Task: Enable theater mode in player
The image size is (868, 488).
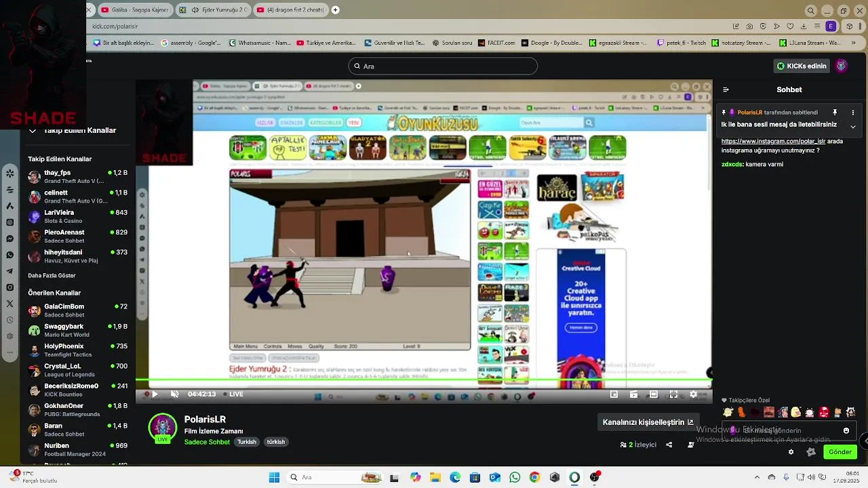Action: [654, 394]
